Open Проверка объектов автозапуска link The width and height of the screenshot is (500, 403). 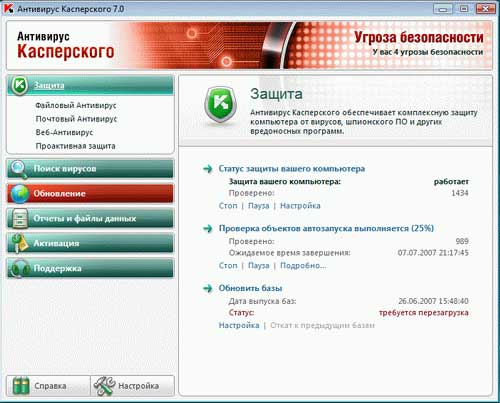click(326, 228)
